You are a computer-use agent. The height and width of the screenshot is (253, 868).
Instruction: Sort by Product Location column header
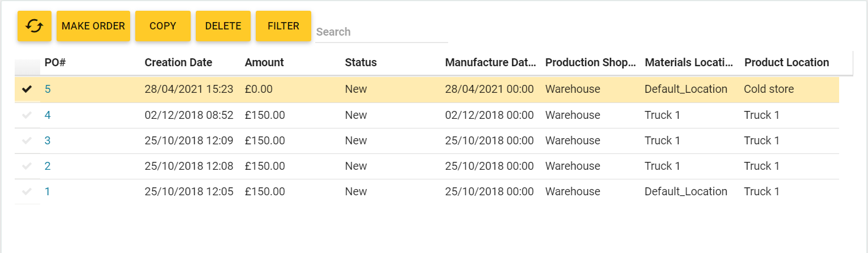(x=787, y=62)
